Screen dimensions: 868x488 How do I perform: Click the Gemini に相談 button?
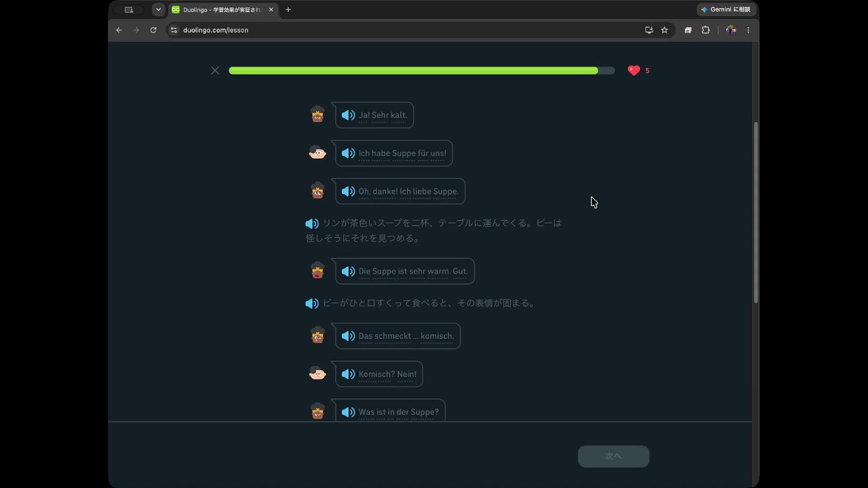tap(726, 9)
